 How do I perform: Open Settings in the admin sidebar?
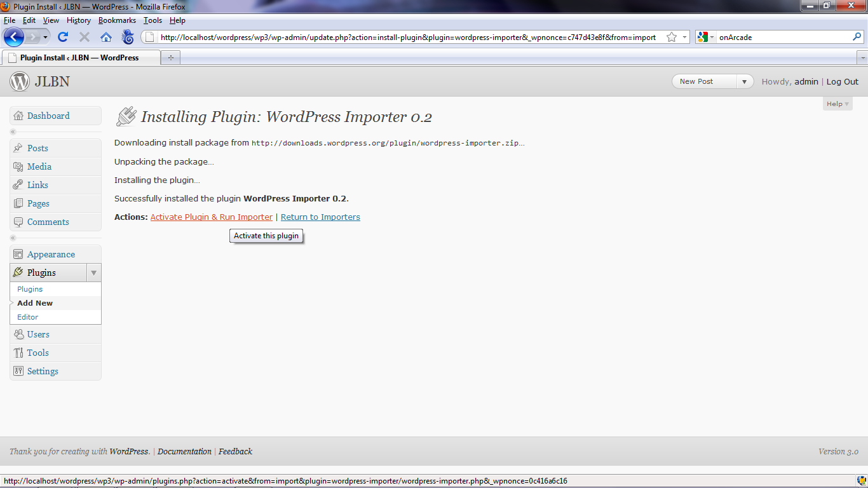[x=43, y=371]
